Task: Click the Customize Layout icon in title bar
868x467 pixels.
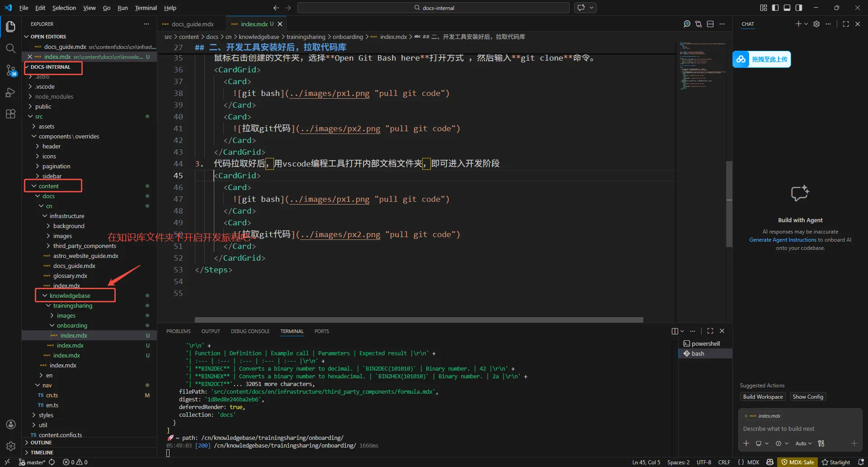Action: pos(764,8)
